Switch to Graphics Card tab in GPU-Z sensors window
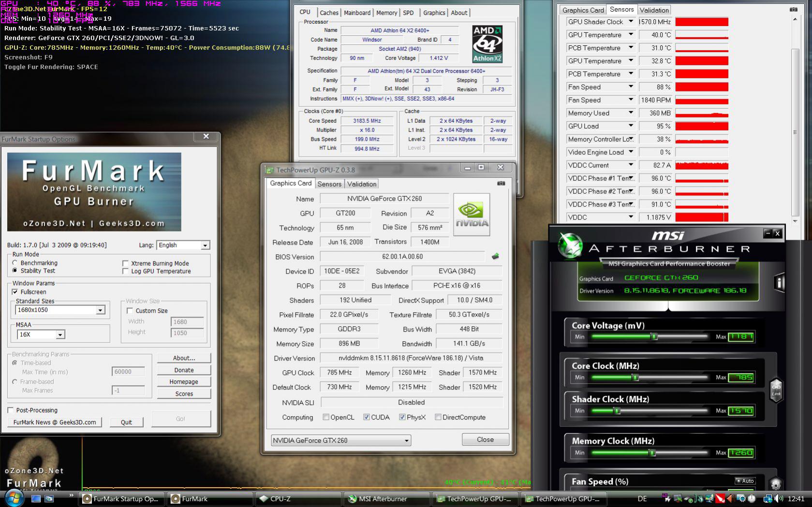 tap(583, 10)
